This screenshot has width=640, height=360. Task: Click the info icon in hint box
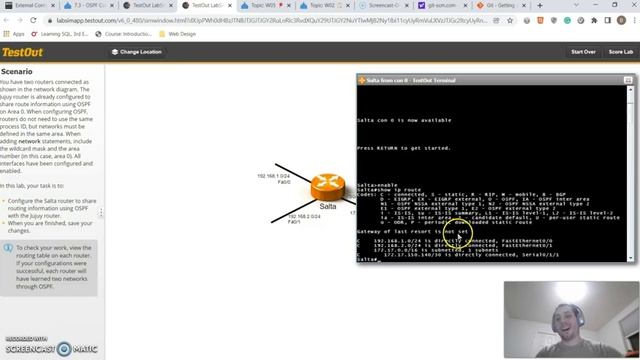tap(8, 248)
